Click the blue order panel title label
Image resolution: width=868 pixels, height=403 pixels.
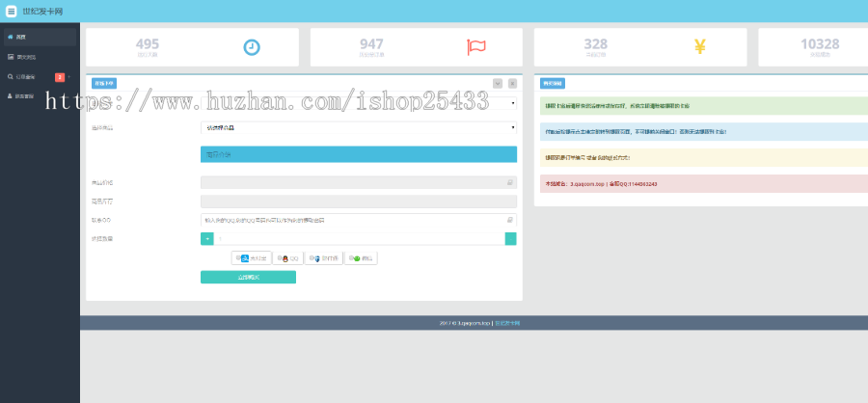[104, 84]
